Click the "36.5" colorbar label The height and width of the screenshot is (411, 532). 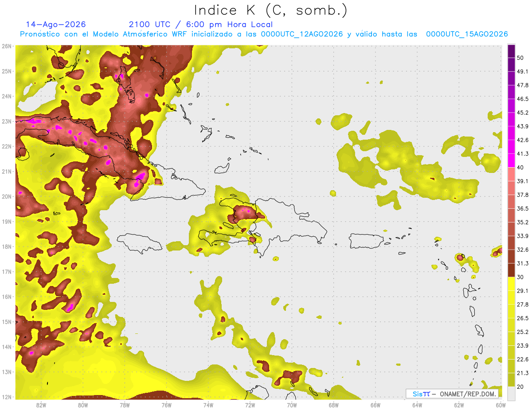[x=522, y=208]
